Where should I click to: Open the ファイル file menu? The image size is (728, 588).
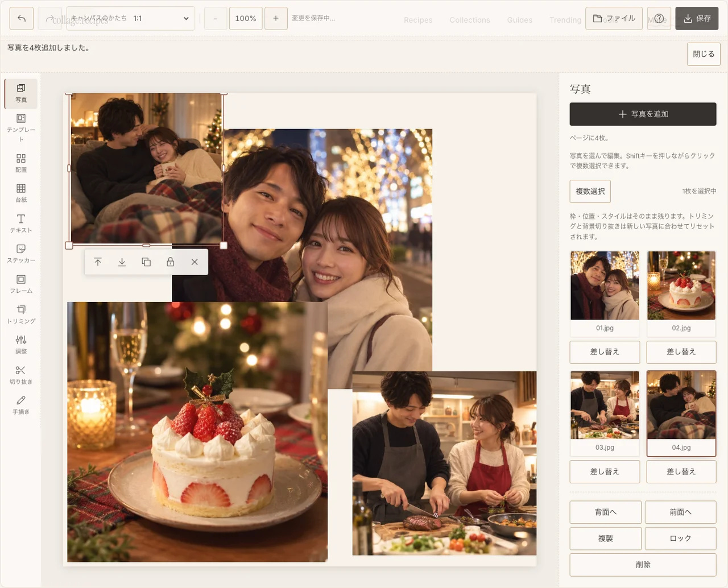[614, 18]
